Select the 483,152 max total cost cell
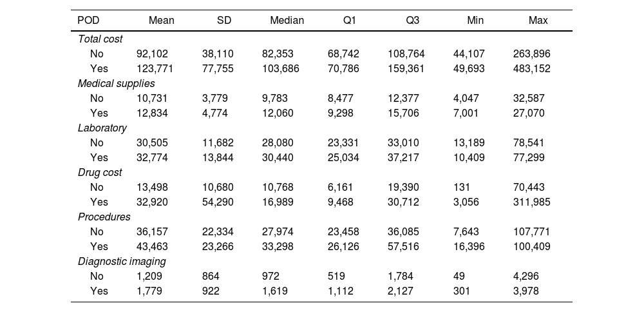644x312 pixels. [x=531, y=68]
